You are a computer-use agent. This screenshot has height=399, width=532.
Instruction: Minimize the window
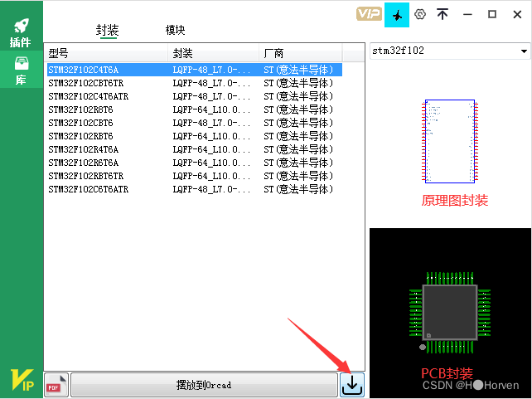tap(467, 14)
